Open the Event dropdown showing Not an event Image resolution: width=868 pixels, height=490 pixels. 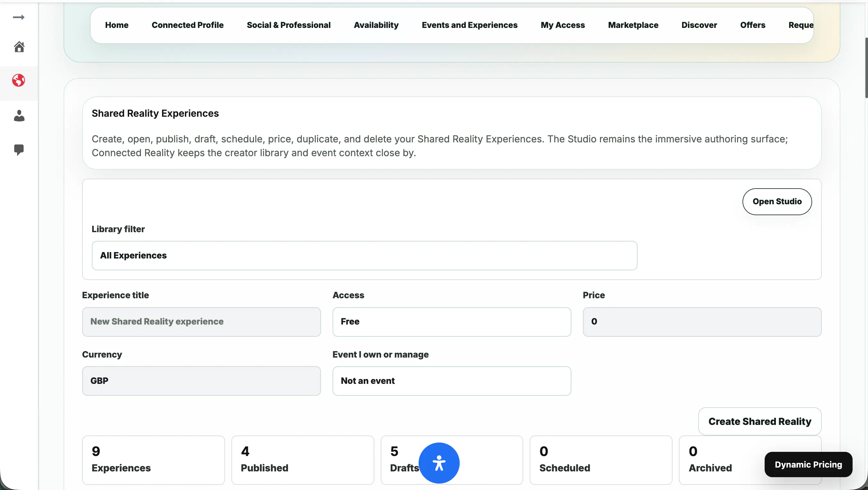[x=452, y=381]
